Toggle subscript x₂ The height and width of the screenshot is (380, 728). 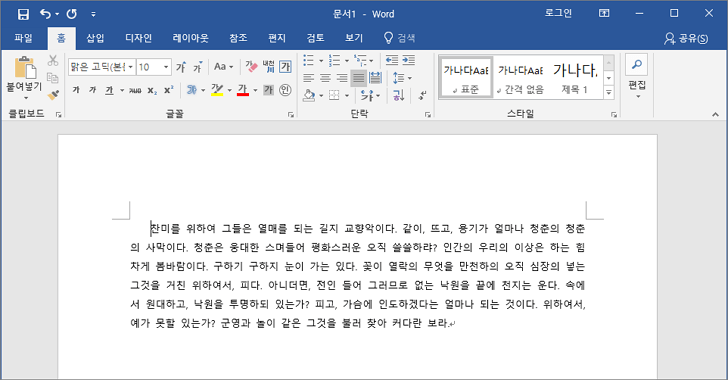coord(152,90)
